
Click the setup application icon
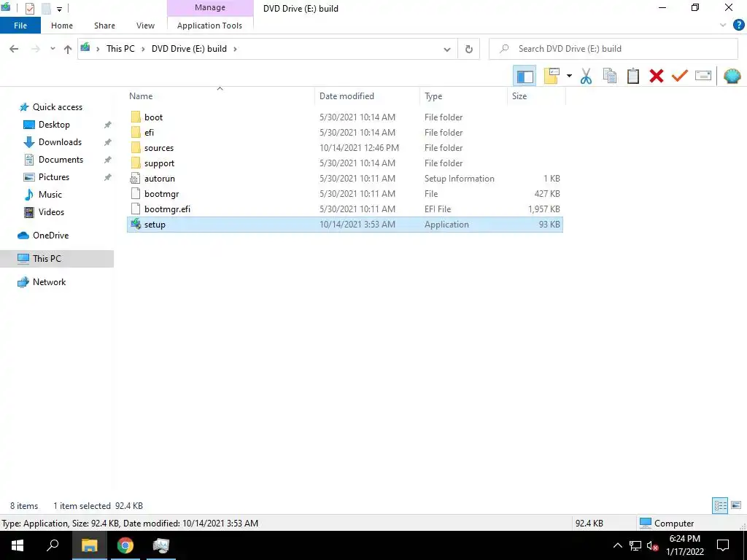click(x=136, y=224)
